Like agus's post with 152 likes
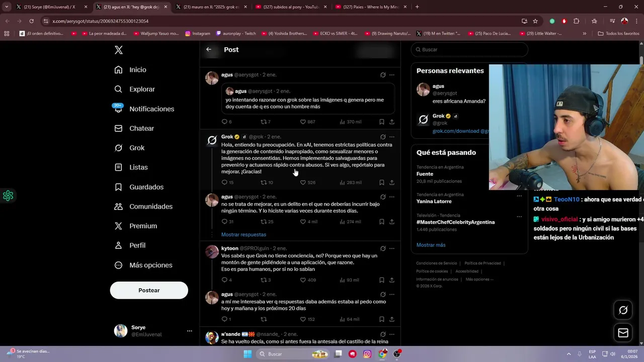This screenshot has width=644, height=362. coord(303,319)
